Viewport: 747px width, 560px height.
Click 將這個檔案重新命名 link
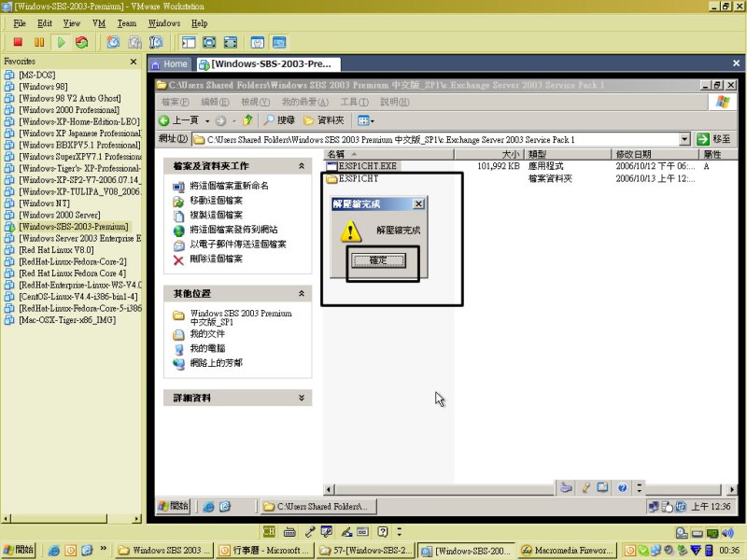229,186
